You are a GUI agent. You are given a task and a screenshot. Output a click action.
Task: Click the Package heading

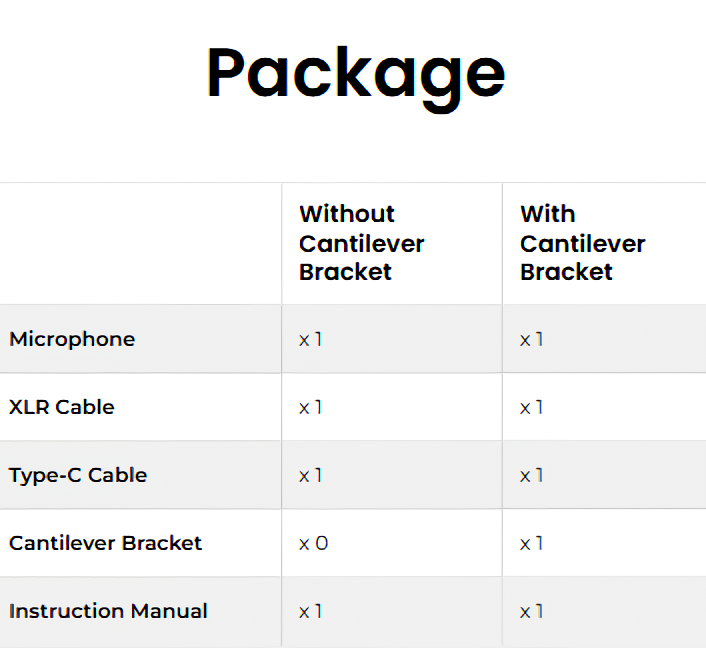click(x=355, y=73)
